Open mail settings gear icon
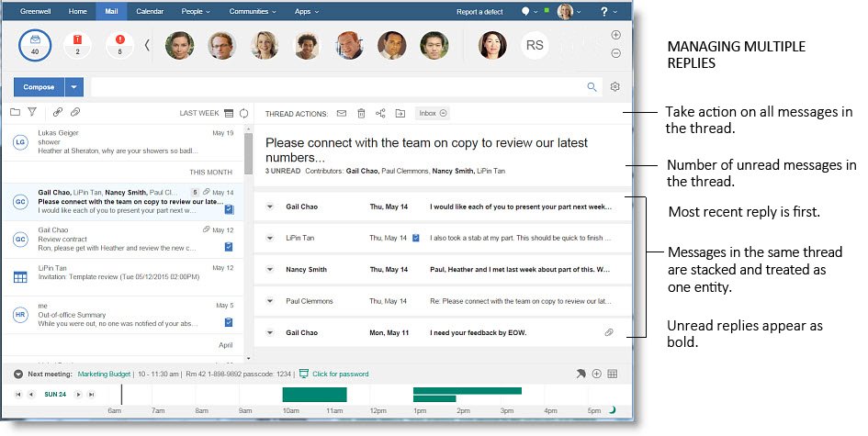The image size is (868, 436). click(x=615, y=87)
